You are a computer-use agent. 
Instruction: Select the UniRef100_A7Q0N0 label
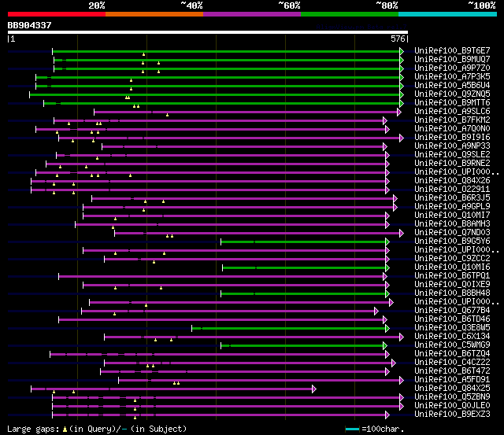pos(452,129)
